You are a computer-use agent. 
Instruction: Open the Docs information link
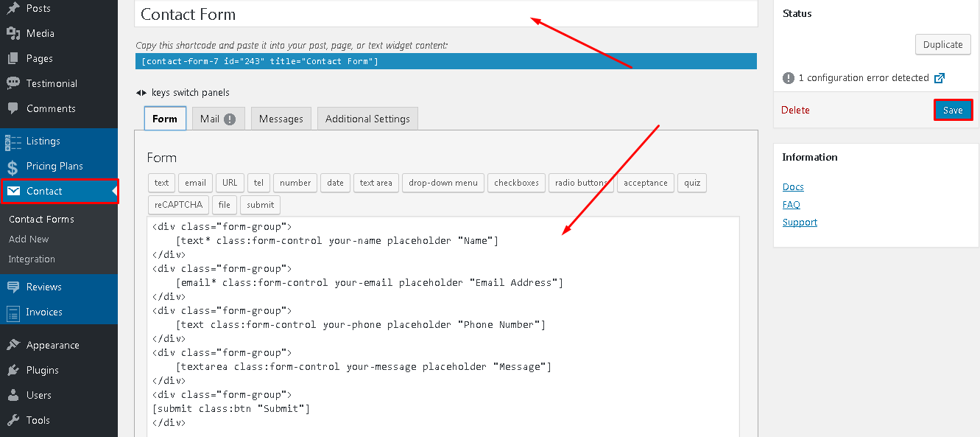(793, 186)
